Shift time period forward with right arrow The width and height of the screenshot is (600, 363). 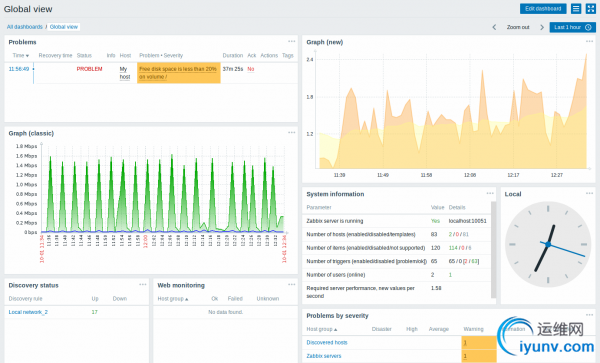[x=542, y=27]
